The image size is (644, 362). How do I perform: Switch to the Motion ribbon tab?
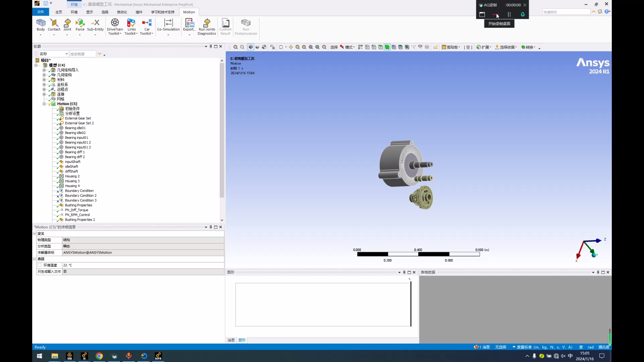point(189,12)
